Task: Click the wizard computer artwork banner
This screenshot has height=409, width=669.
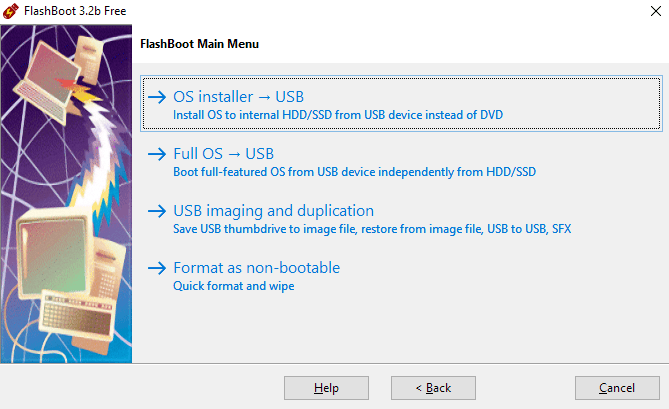Action: click(66, 194)
